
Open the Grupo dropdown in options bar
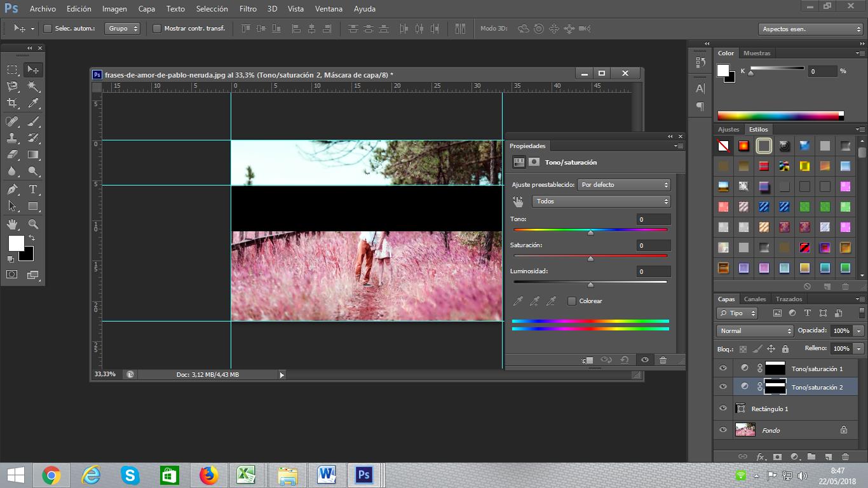123,29
